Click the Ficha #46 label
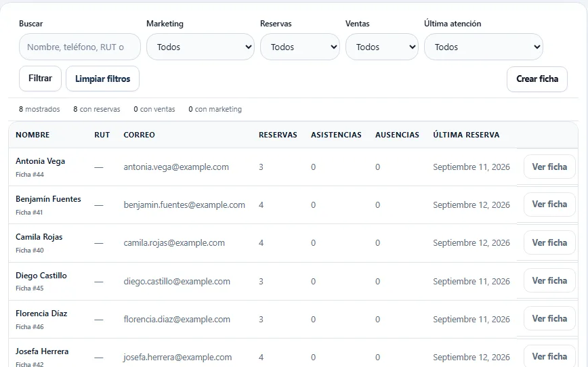 (x=30, y=326)
